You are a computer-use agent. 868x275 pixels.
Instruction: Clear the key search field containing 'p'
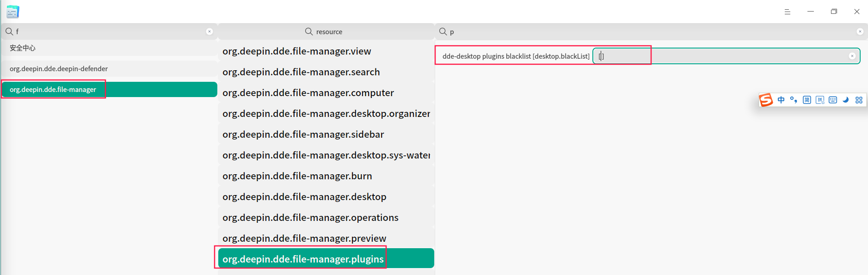[x=860, y=31]
